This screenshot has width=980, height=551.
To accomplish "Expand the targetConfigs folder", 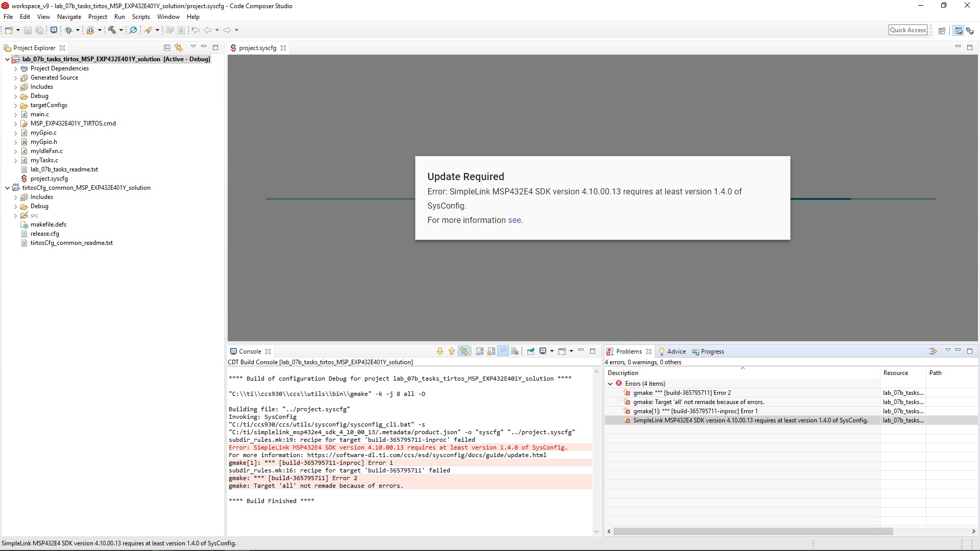I will [16, 106].
